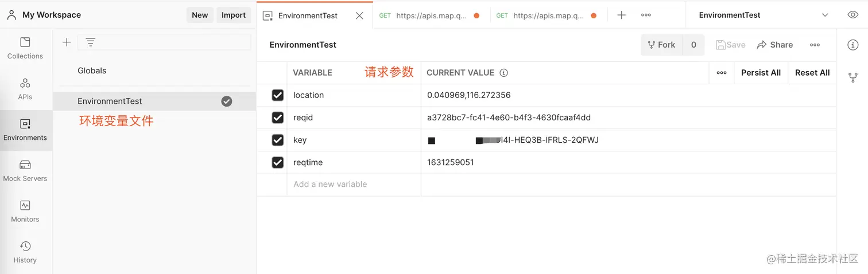Click the Import button
The image size is (868, 274).
click(234, 15)
